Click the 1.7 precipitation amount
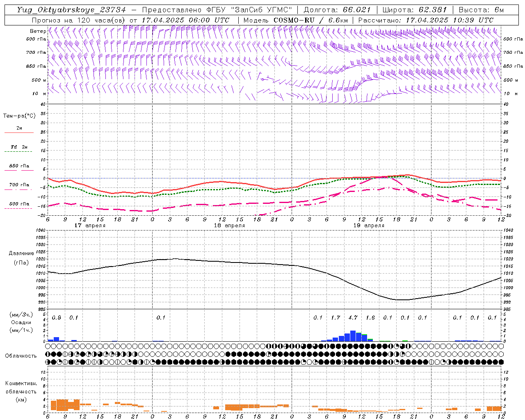The height and width of the screenshot is (420, 525). [336, 318]
